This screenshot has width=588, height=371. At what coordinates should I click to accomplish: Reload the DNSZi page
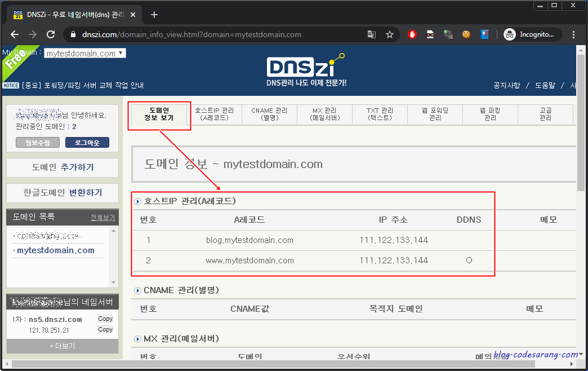tap(51, 34)
